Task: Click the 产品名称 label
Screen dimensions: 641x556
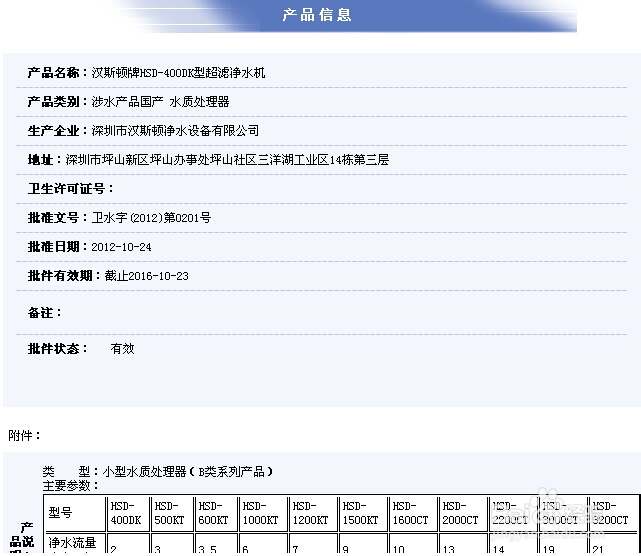Action: click(54, 73)
